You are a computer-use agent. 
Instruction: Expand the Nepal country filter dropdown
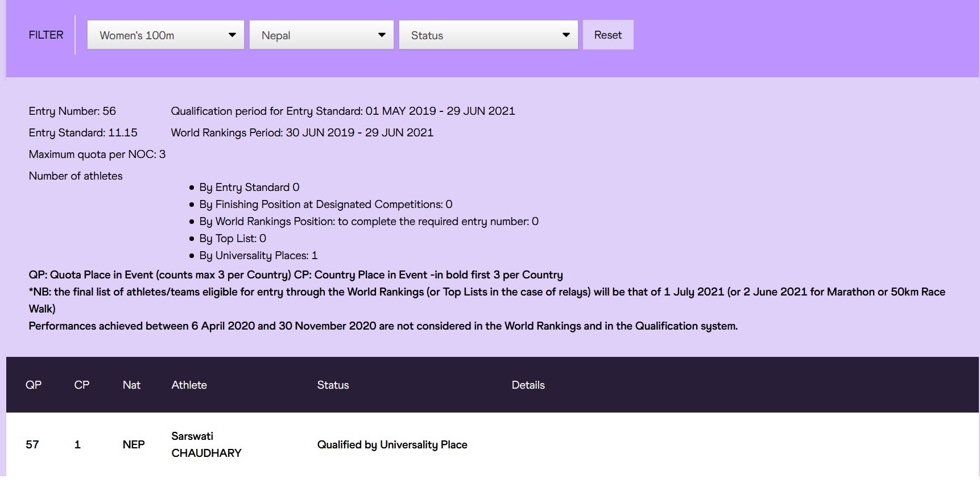point(321,35)
